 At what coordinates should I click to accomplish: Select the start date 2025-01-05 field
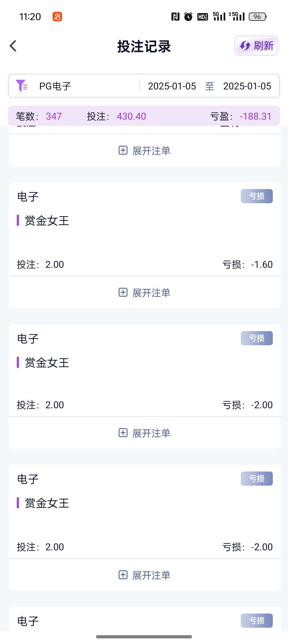coord(172,86)
